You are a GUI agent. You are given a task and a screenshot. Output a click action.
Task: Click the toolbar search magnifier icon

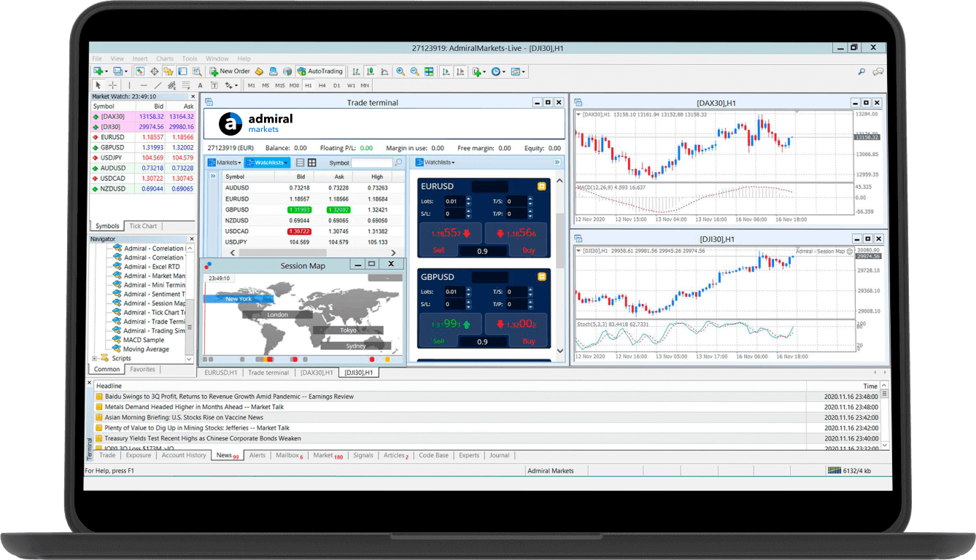[x=861, y=71]
